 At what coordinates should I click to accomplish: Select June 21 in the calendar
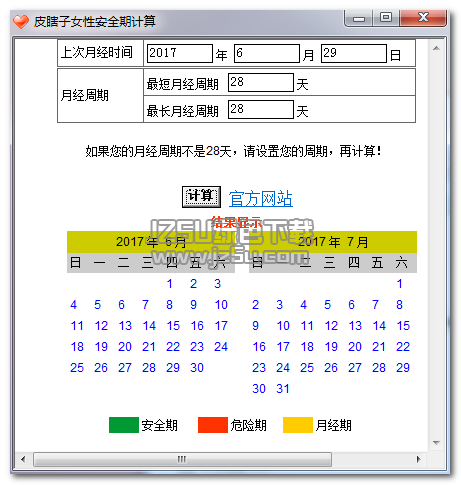pyautogui.click(x=149, y=347)
